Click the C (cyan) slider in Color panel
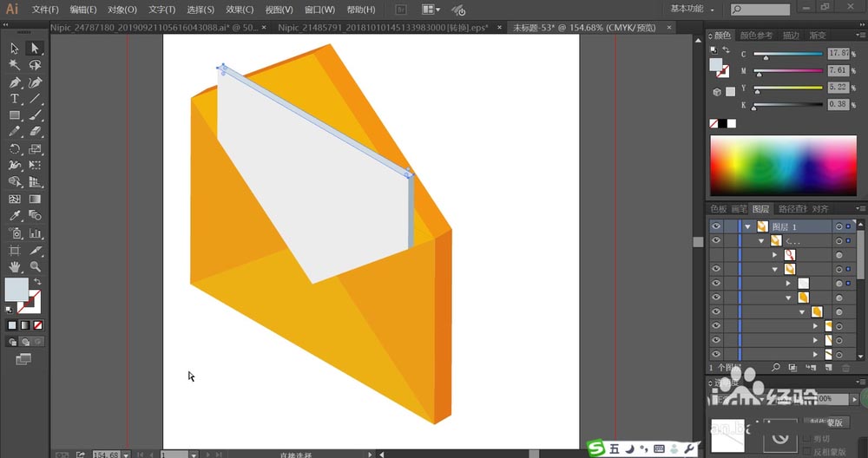This screenshot has width=868, height=458. (788, 54)
